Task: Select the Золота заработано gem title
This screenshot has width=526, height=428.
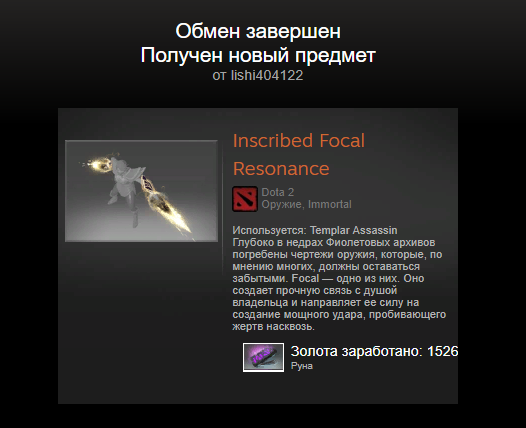Action: tap(357, 351)
